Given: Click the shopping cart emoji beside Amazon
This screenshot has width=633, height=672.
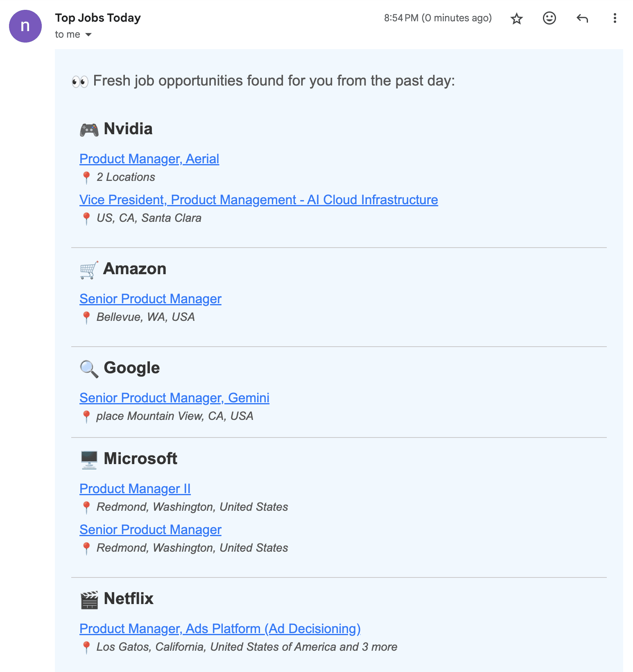Looking at the screenshot, I should [x=89, y=270].
